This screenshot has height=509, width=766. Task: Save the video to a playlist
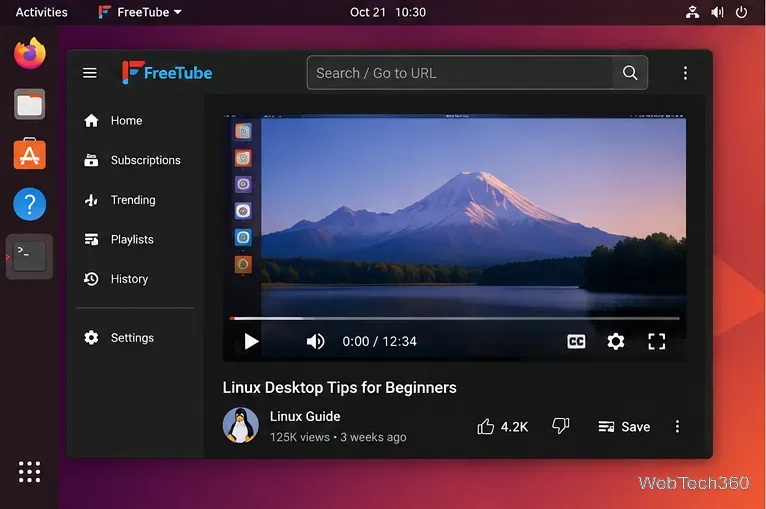coord(624,426)
